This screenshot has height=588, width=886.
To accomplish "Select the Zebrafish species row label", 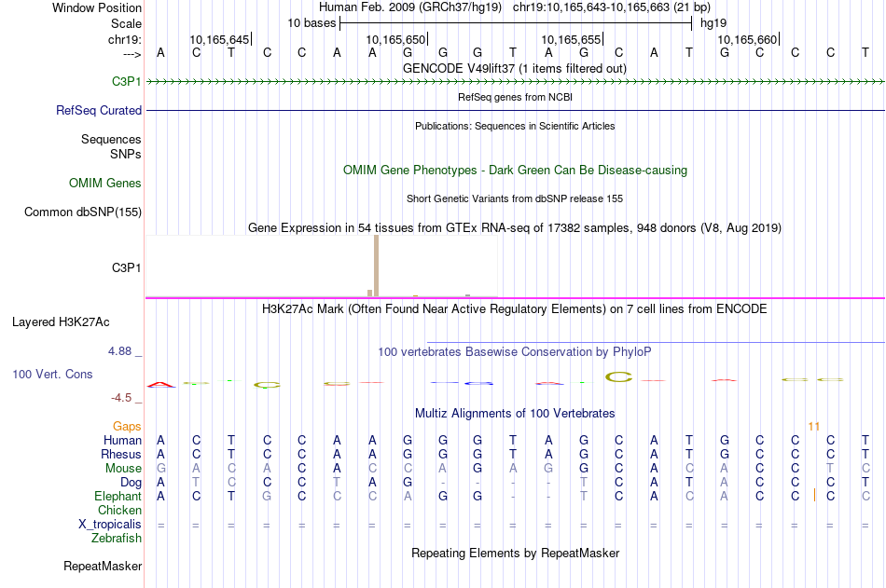I will pos(117,539).
